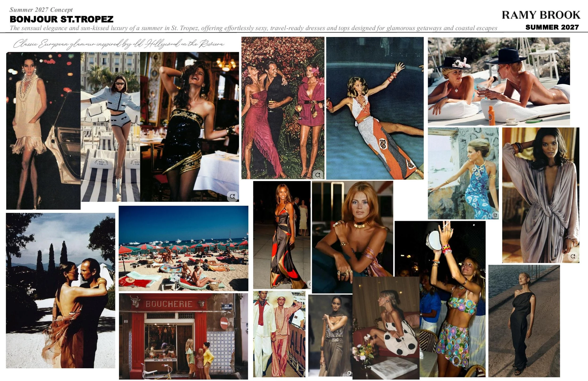
Task: Click the script tagline about Classic European glamour
Action: (x=119, y=44)
